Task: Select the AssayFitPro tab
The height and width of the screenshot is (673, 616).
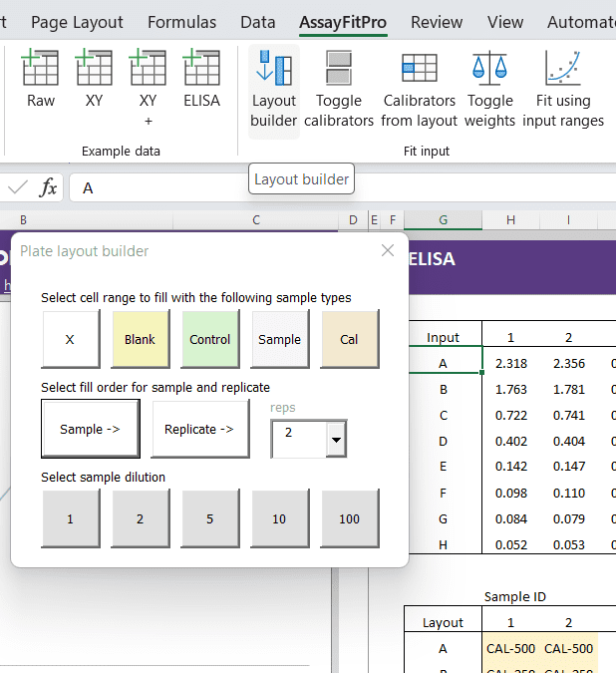Action: coord(343,22)
